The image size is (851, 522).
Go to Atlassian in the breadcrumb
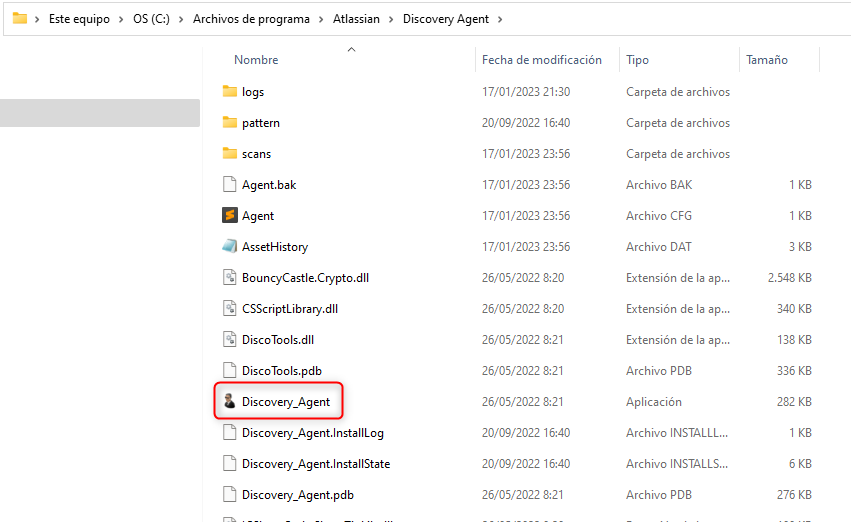pos(356,19)
